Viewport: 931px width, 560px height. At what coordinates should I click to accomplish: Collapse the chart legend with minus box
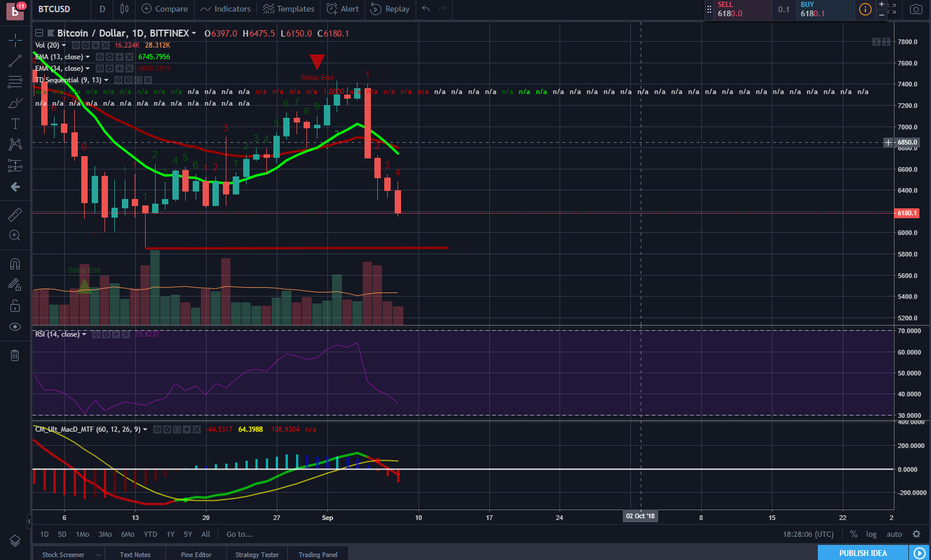click(x=39, y=33)
